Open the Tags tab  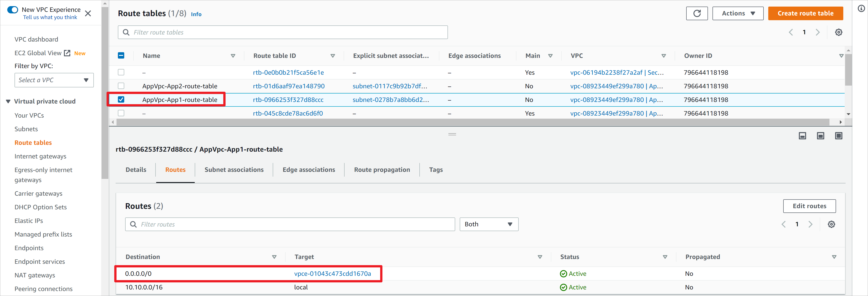click(x=436, y=170)
